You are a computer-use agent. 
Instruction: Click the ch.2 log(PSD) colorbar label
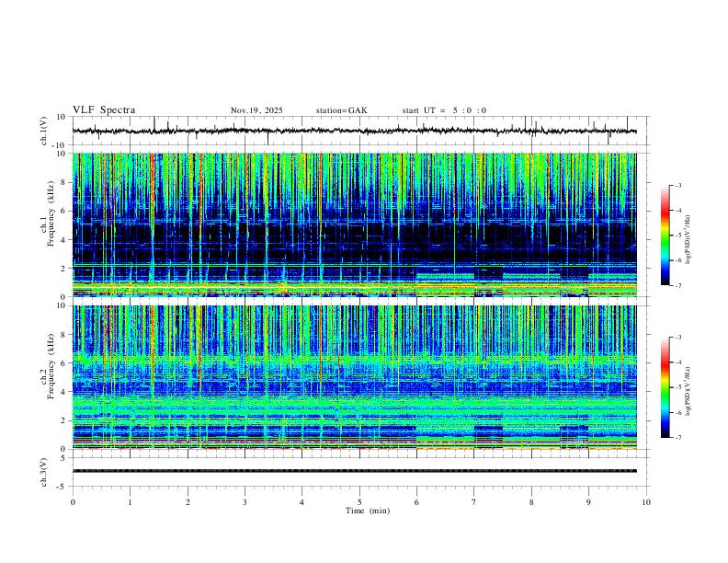tap(688, 392)
